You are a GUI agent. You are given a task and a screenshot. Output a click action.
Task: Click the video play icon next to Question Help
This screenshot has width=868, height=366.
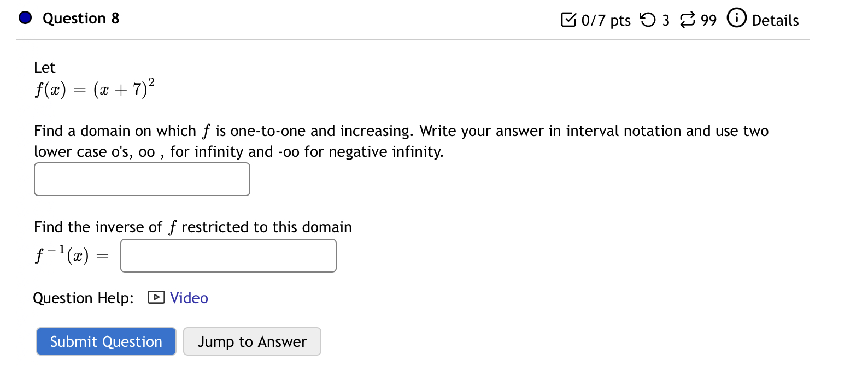[156, 297]
